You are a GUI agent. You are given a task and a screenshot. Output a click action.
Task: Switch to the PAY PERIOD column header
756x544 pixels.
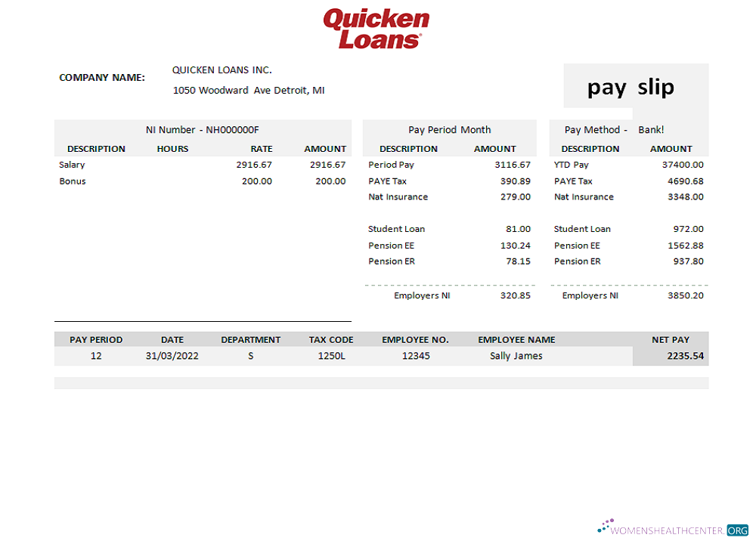96,339
